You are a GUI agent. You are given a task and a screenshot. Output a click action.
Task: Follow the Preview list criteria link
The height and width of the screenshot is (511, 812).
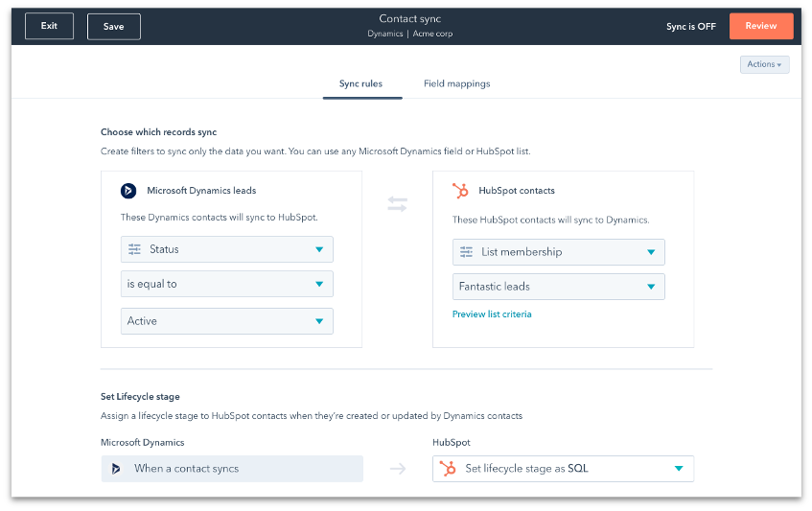492,314
